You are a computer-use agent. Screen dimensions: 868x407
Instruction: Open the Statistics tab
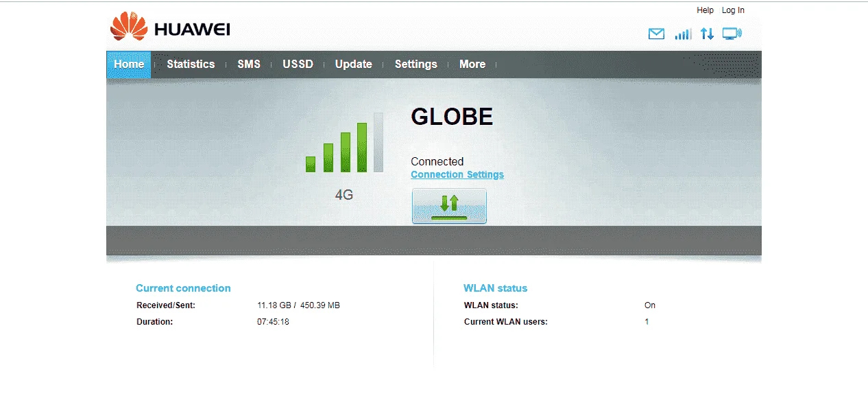(x=191, y=64)
